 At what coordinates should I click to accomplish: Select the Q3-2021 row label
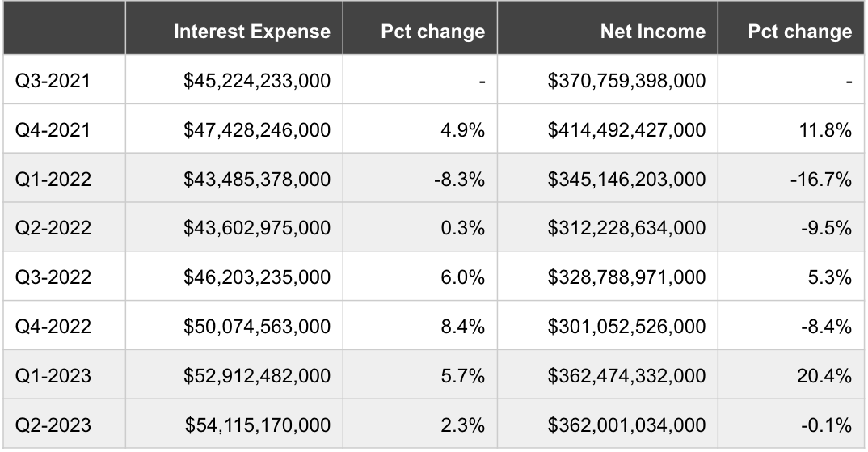53,80
